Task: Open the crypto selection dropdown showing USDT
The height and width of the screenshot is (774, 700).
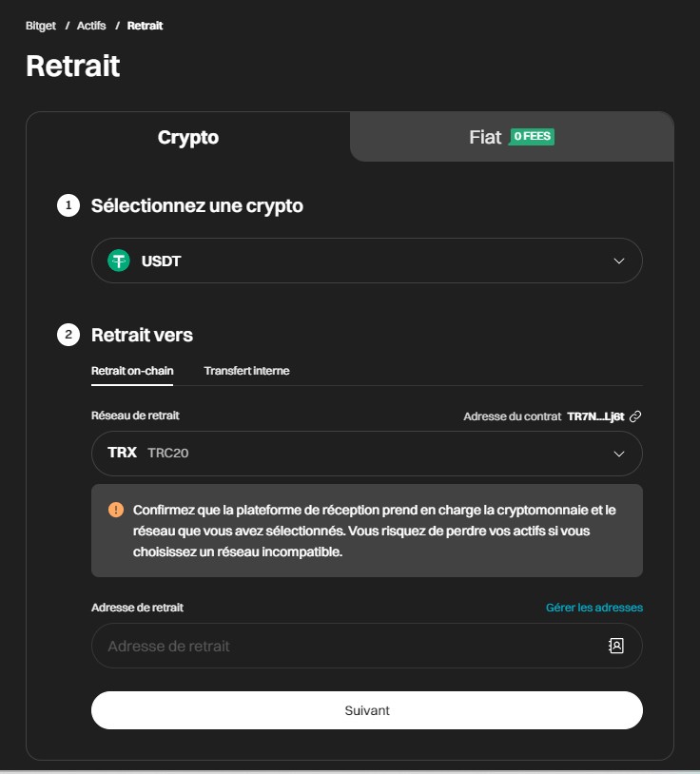Action: coord(367,260)
